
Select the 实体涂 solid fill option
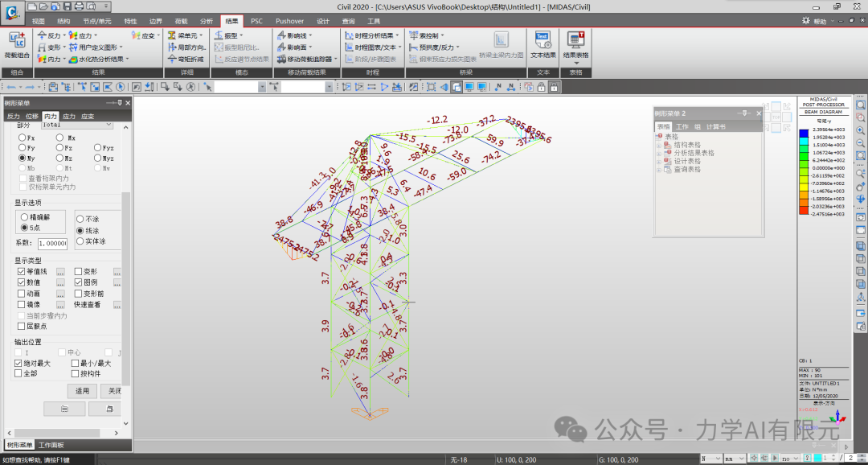coord(80,241)
